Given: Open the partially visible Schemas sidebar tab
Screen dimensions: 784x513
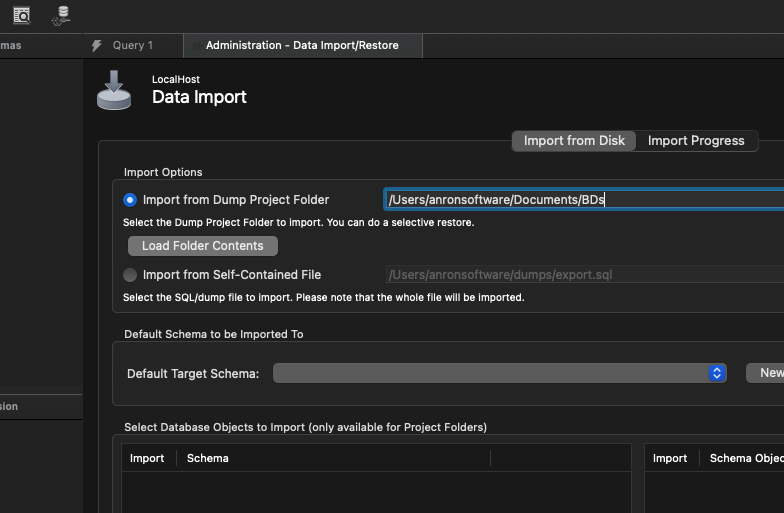Looking at the screenshot, I should (x=10, y=46).
